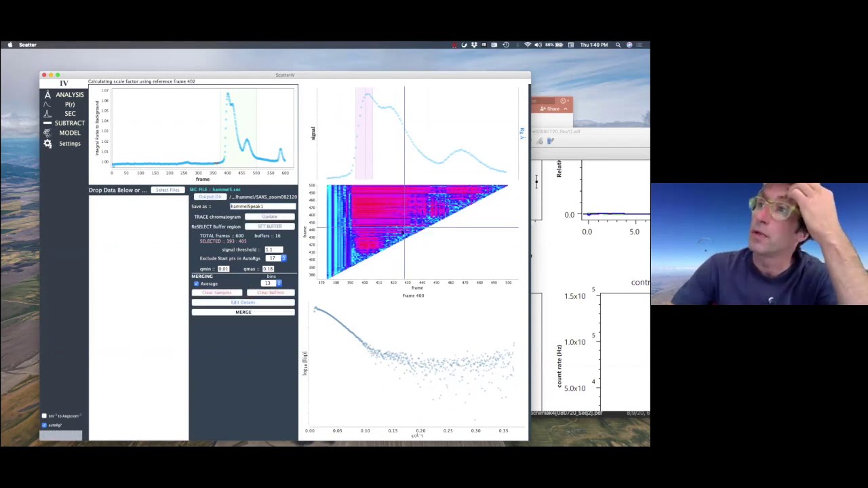Click the Siri menu bar icon
The width and height of the screenshot is (868, 488).
[x=629, y=45]
